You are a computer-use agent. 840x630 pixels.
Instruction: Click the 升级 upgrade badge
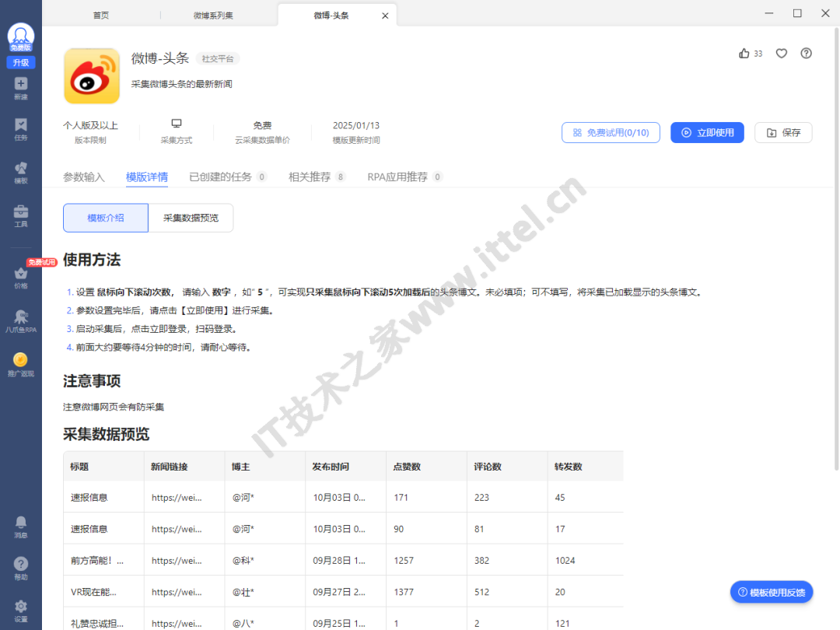tap(21, 62)
